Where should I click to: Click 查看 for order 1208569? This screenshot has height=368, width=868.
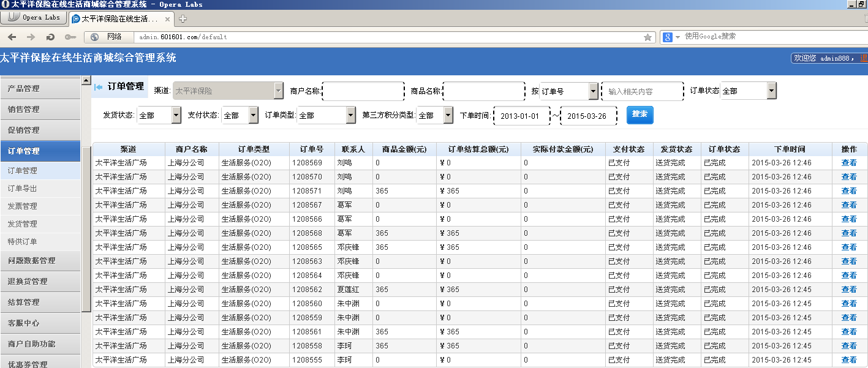pos(849,163)
